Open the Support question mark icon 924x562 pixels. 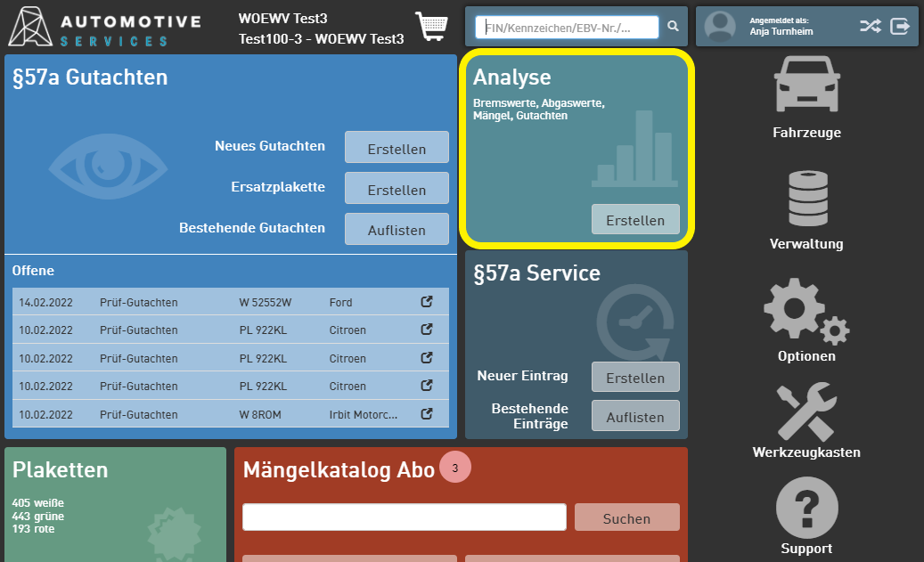pos(806,508)
